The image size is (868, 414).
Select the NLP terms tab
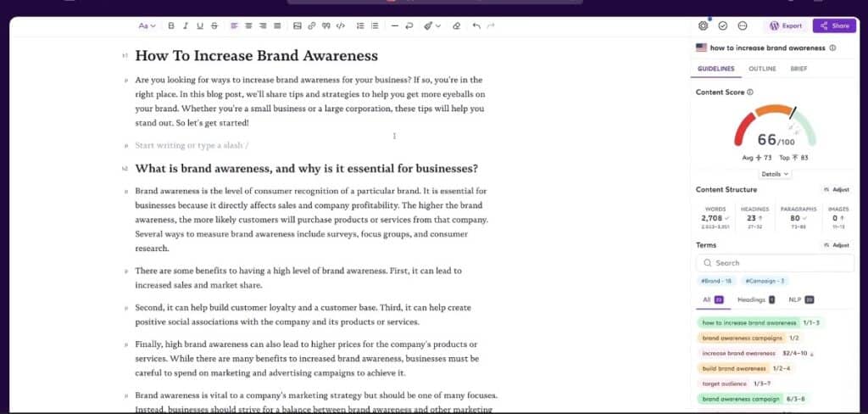pos(800,299)
